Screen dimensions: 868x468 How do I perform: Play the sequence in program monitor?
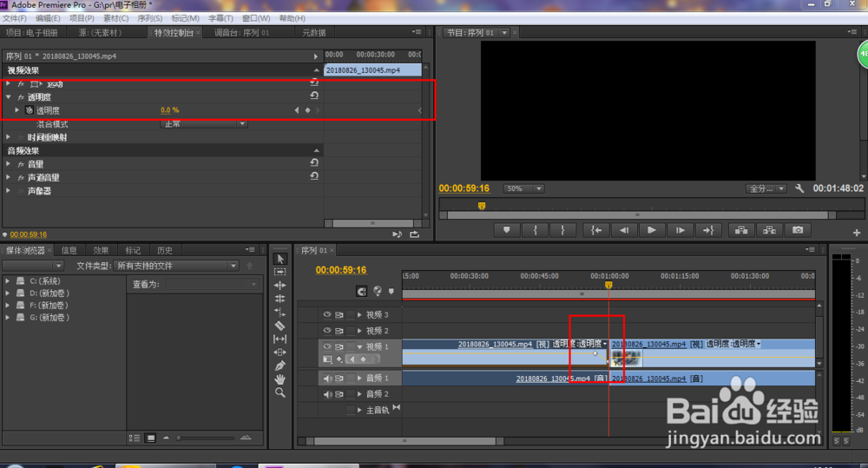(652, 230)
